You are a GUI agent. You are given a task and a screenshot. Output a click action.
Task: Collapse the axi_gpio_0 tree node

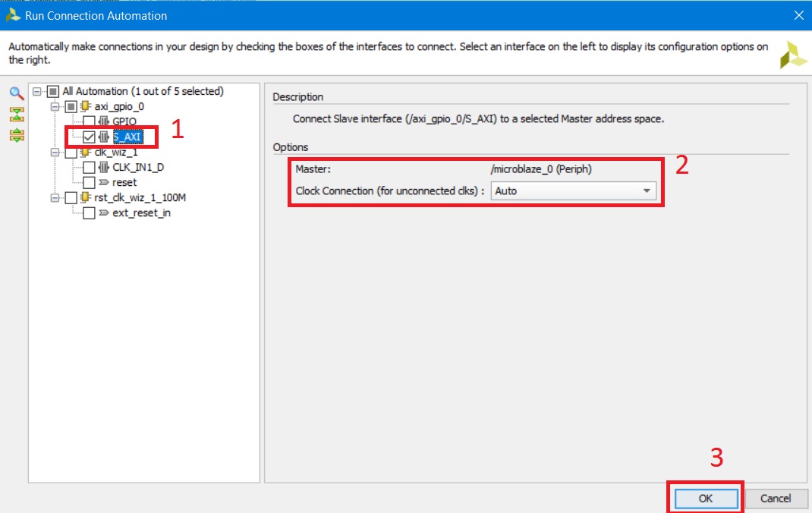click(x=55, y=106)
